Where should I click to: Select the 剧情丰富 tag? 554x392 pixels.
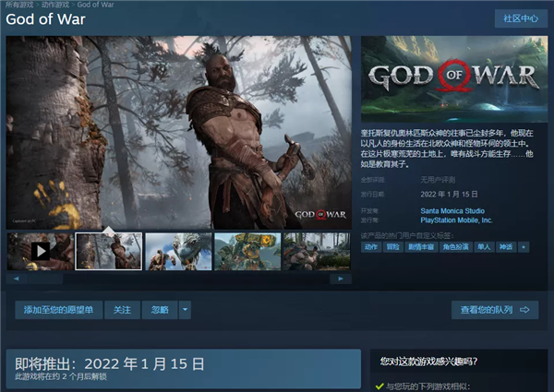(x=421, y=247)
